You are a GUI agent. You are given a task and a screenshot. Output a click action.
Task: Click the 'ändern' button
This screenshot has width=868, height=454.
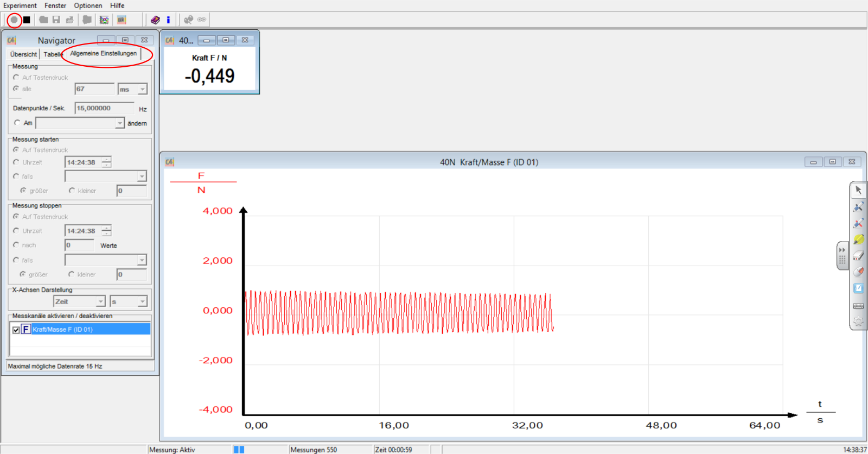pos(137,123)
